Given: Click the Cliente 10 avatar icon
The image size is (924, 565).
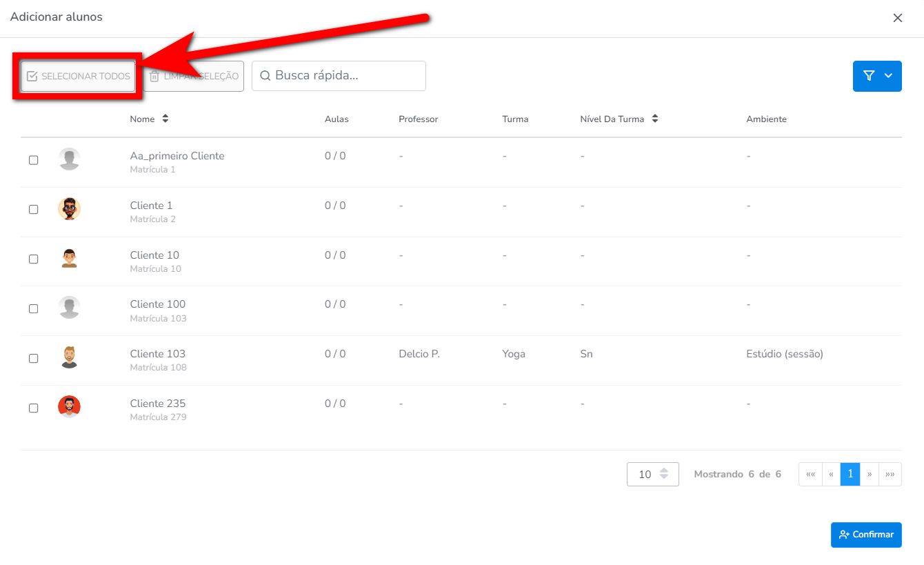Looking at the screenshot, I should click(69, 259).
